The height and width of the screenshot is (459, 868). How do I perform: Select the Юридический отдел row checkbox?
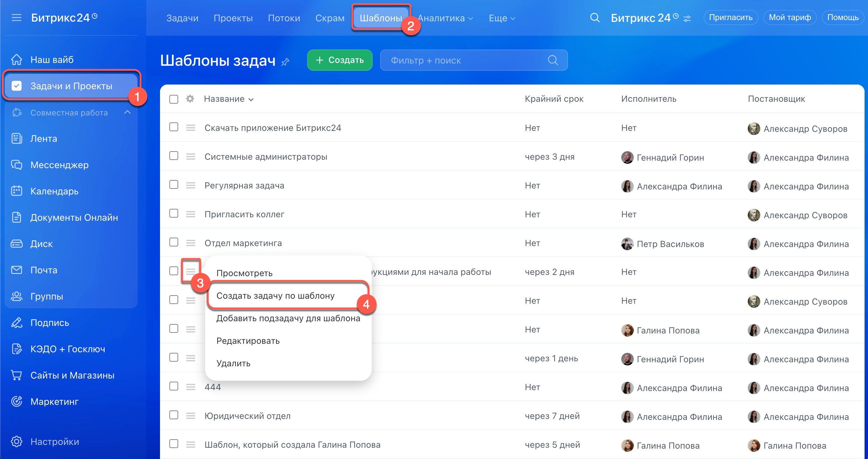pyautogui.click(x=174, y=415)
